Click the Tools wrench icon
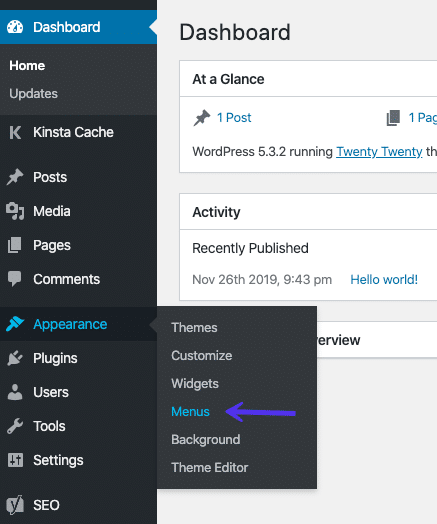 click(15, 426)
